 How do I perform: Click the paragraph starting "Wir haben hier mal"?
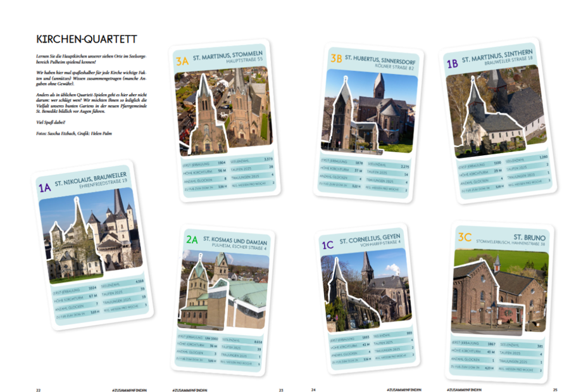[x=91, y=78]
